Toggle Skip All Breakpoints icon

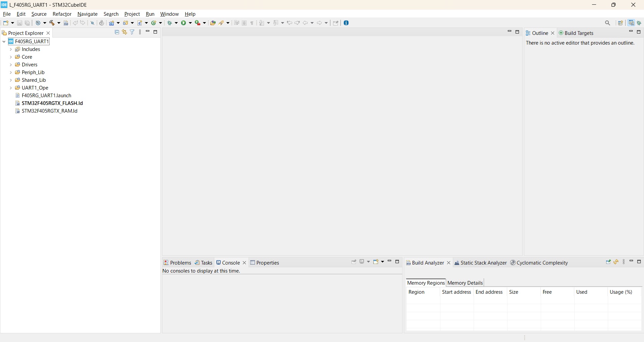click(93, 23)
